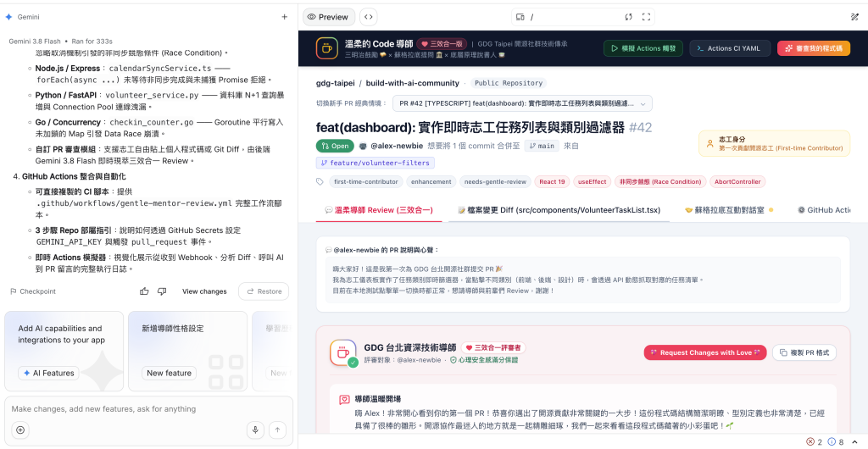
Task: Give thumbs up on Gemini response
Action: point(144,291)
